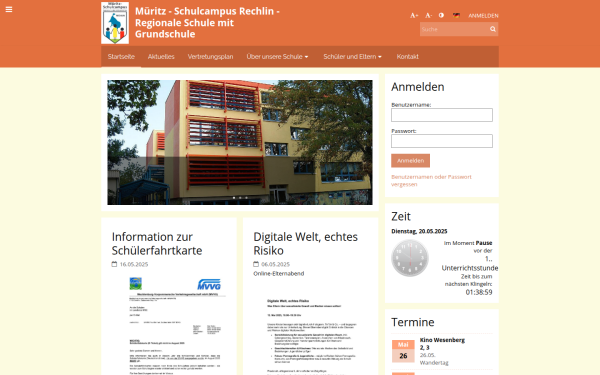Click the calendar icon beside 16.05.2025
600x375 pixels.
click(114, 264)
